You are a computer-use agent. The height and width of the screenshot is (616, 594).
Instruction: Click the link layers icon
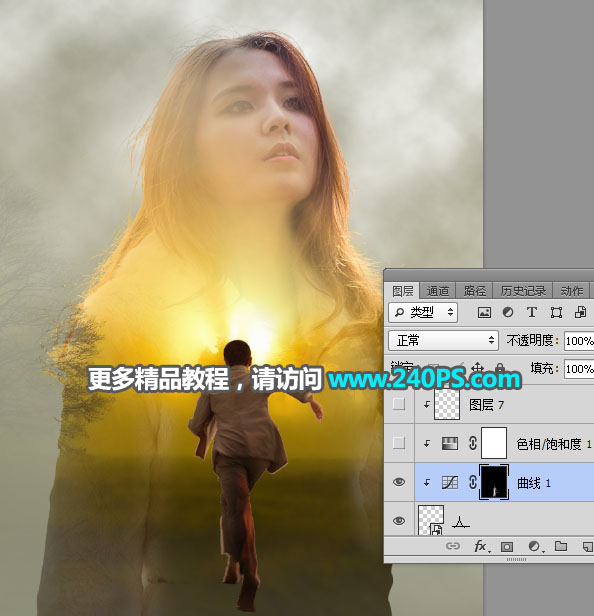(453, 546)
